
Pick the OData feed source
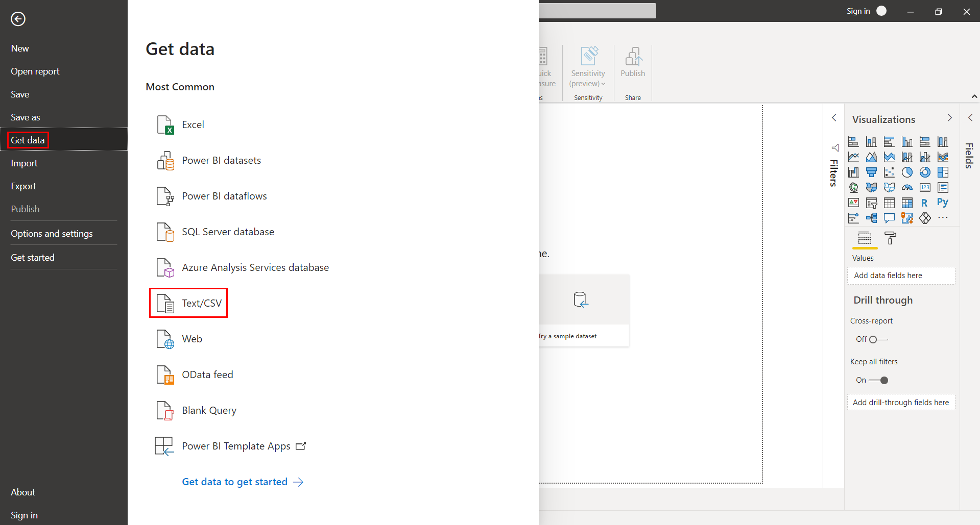point(194,374)
